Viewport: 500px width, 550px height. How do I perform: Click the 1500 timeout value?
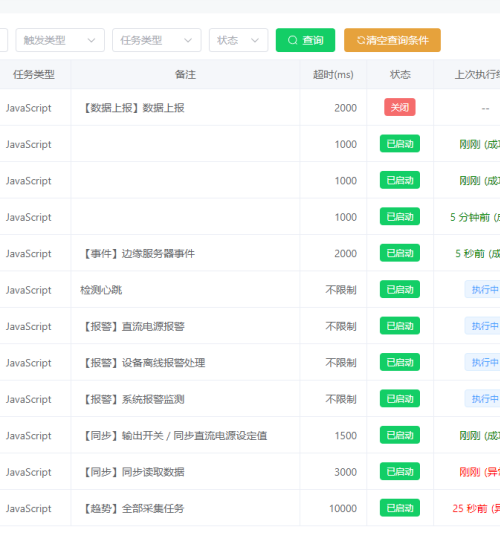[346, 436]
